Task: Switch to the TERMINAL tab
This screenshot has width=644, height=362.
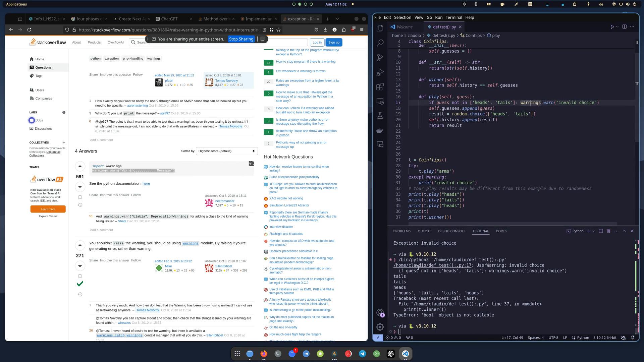Action: click(x=480, y=231)
